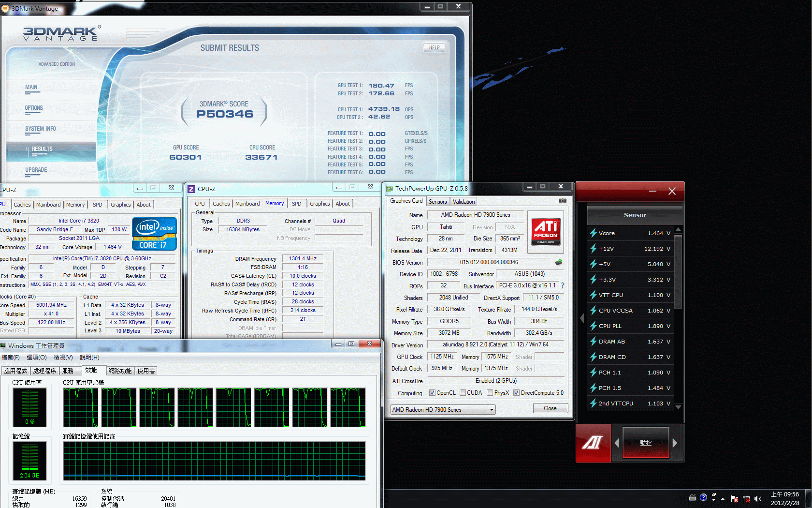Click the PCH 1.5 lightning bolt icon

[593, 388]
